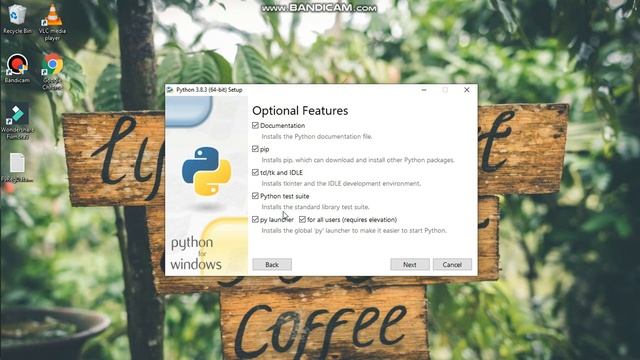Click the pip description text
The image size is (640, 360).
358,160
